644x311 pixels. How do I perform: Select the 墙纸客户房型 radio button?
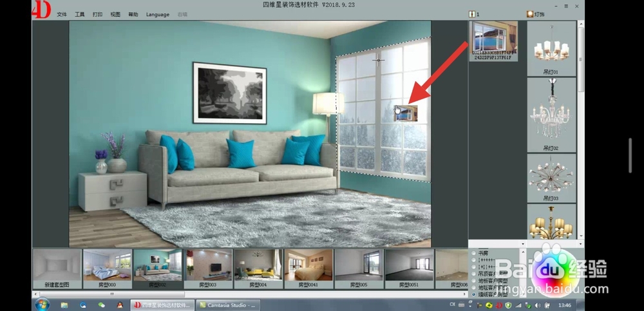tap(473, 294)
